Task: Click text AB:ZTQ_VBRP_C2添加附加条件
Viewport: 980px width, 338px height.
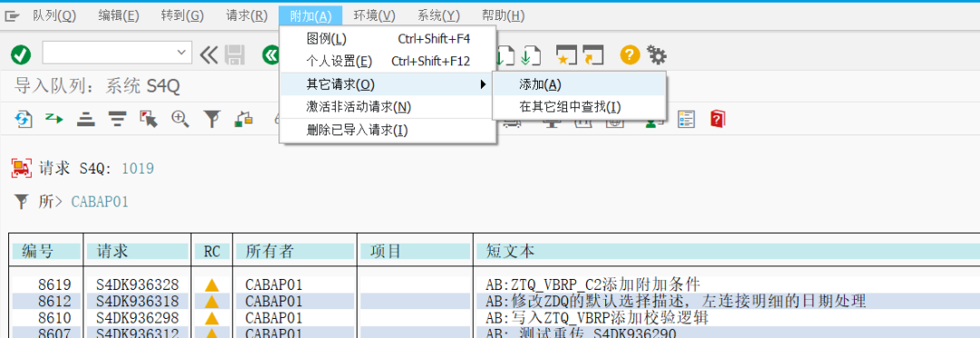Action: [593, 285]
